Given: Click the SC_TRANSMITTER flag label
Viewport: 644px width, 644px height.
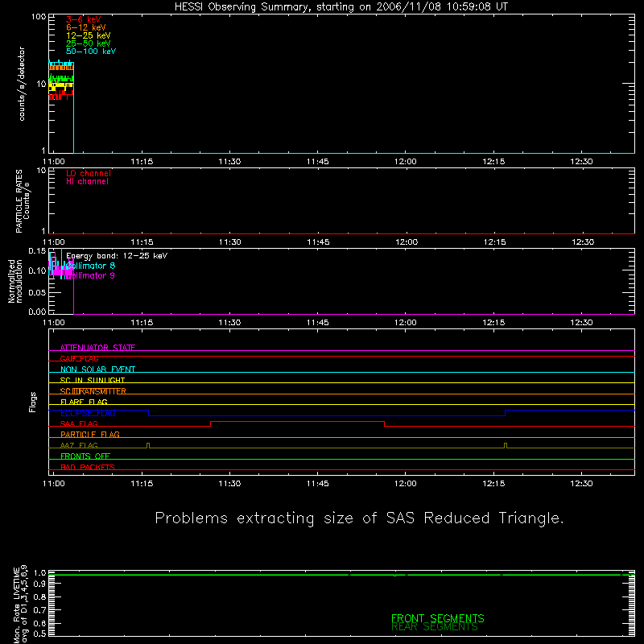Looking at the screenshot, I should click(93, 391).
